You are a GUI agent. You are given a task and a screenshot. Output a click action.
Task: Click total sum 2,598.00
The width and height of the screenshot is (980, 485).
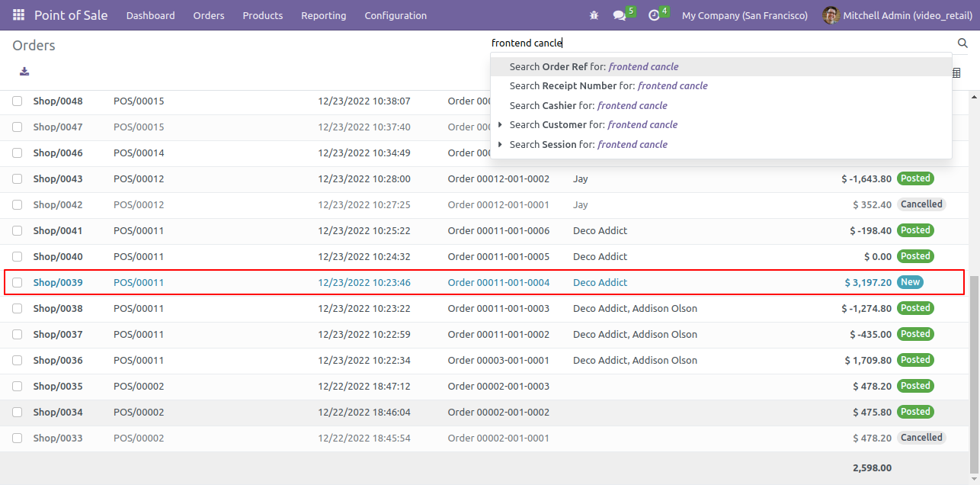872,468
